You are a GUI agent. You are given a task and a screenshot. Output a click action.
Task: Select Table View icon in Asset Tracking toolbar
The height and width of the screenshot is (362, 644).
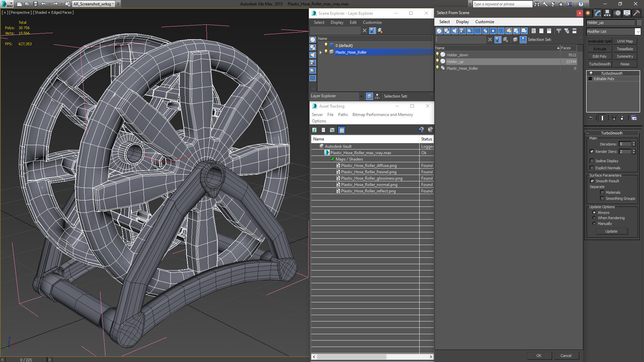pyautogui.click(x=341, y=130)
